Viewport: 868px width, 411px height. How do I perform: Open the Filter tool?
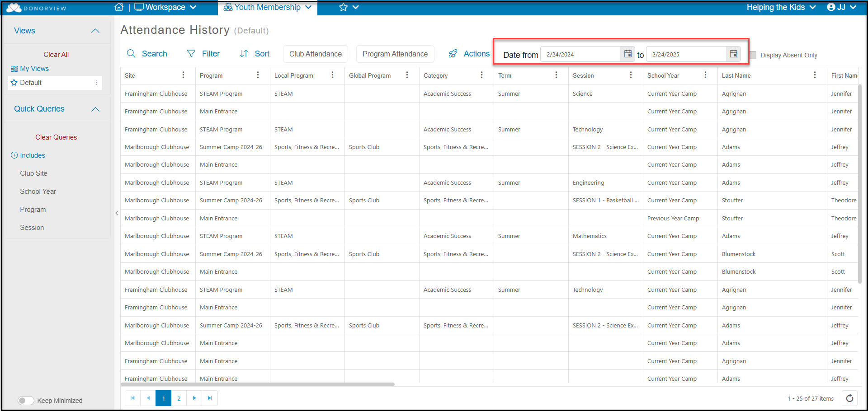pyautogui.click(x=203, y=54)
